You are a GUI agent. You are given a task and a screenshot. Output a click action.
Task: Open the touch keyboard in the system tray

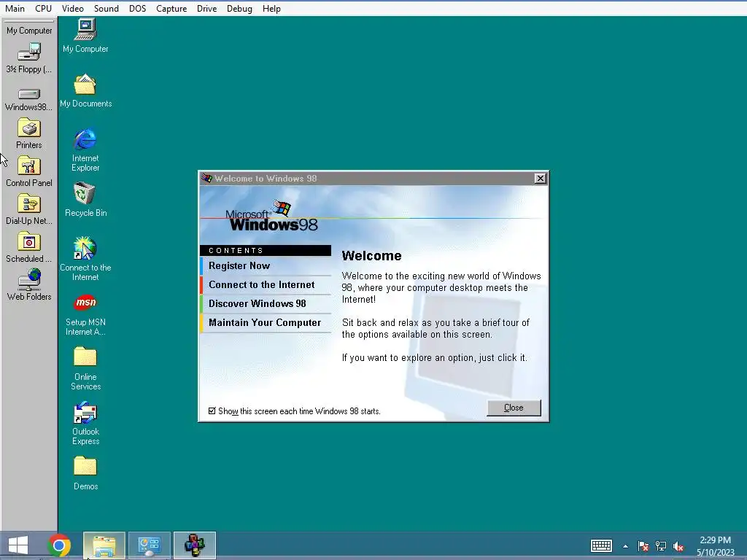601,545
